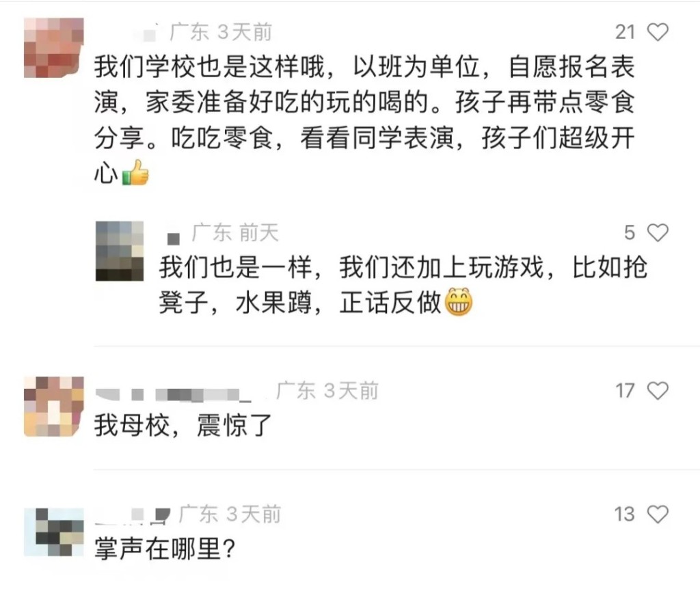Tap the heart on the 抢凳子 reply
This screenshot has height=589, width=700.
tap(658, 234)
